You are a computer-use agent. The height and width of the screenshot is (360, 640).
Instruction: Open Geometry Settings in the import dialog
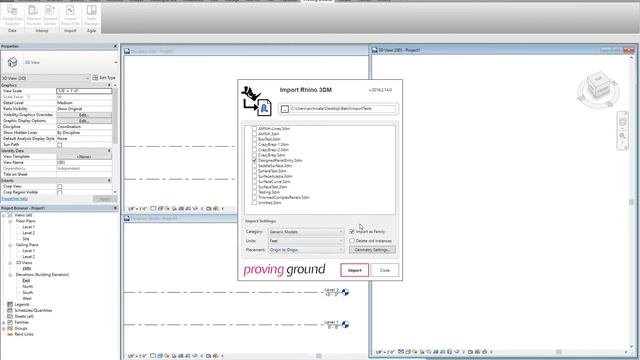(372, 250)
